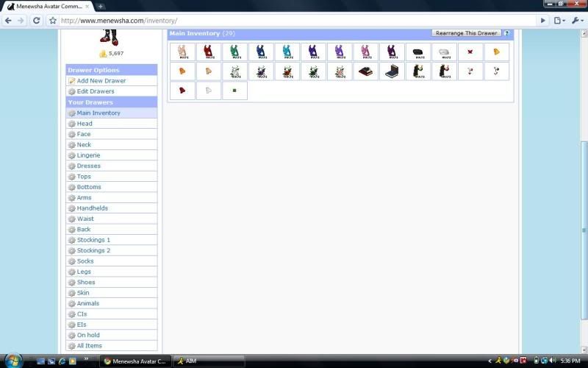The width and height of the screenshot is (588, 368).
Task: Click the gear icon beside Bottoms
Action: (71, 187)
